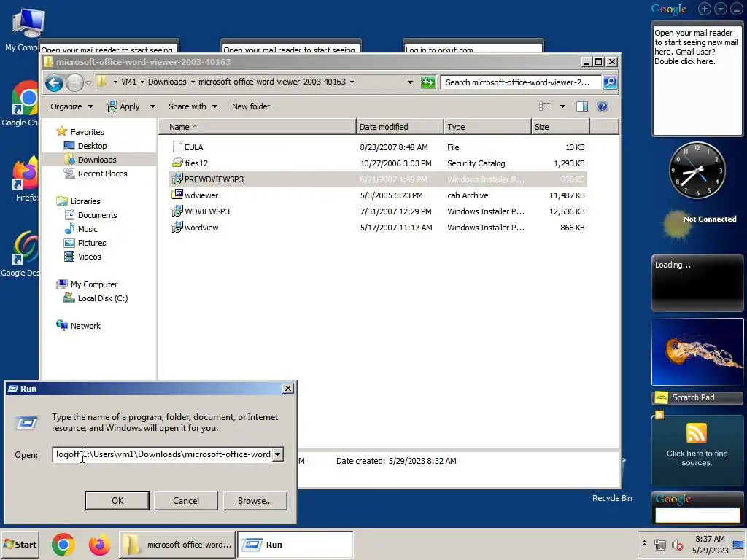The width and height of the screenshot is (747, 560).
Task: Click the Back arrow in Explorer
Action: [54, 83]
